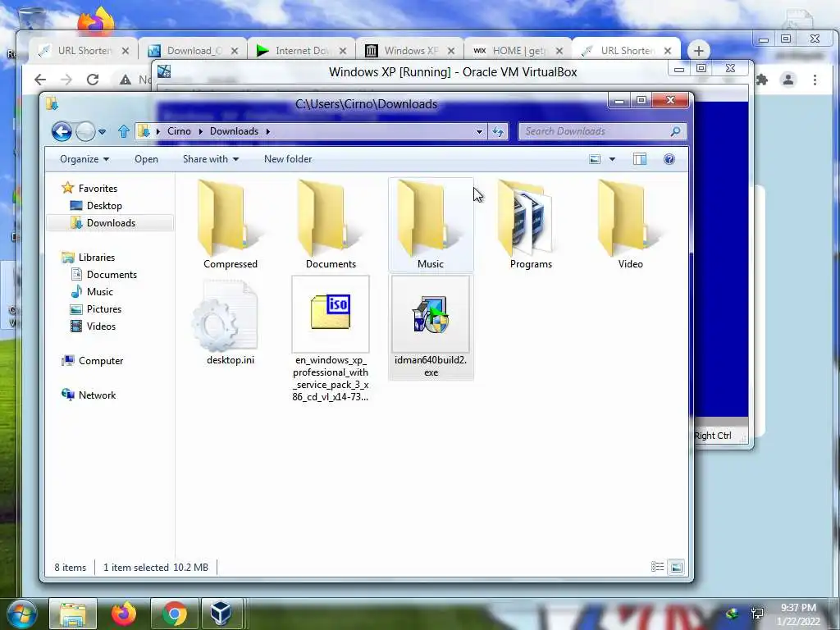
Task: Switch to the Windows XP browser tab
Action: tap(410, 50)
